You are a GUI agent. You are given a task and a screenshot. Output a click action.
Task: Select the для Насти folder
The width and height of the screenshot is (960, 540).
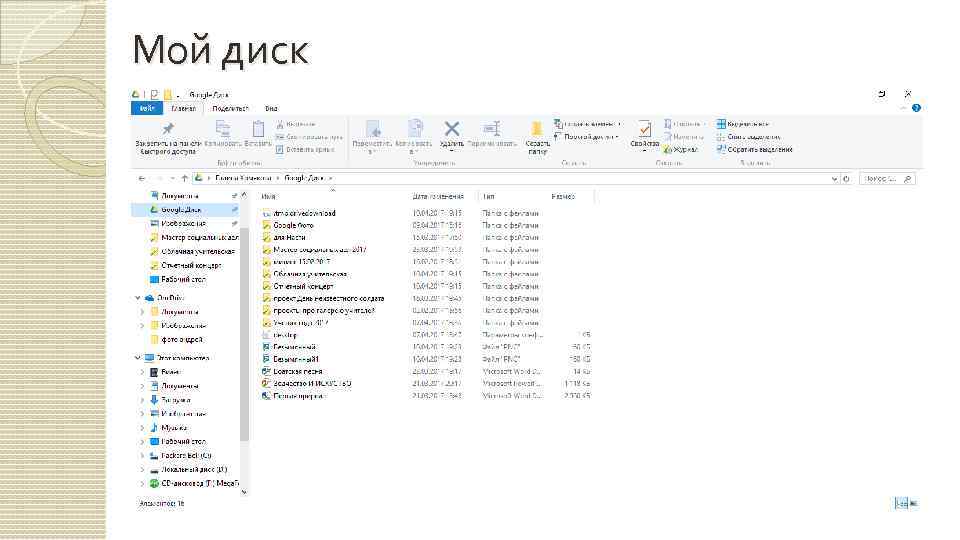pyautogui.click(x=284, y=238)
